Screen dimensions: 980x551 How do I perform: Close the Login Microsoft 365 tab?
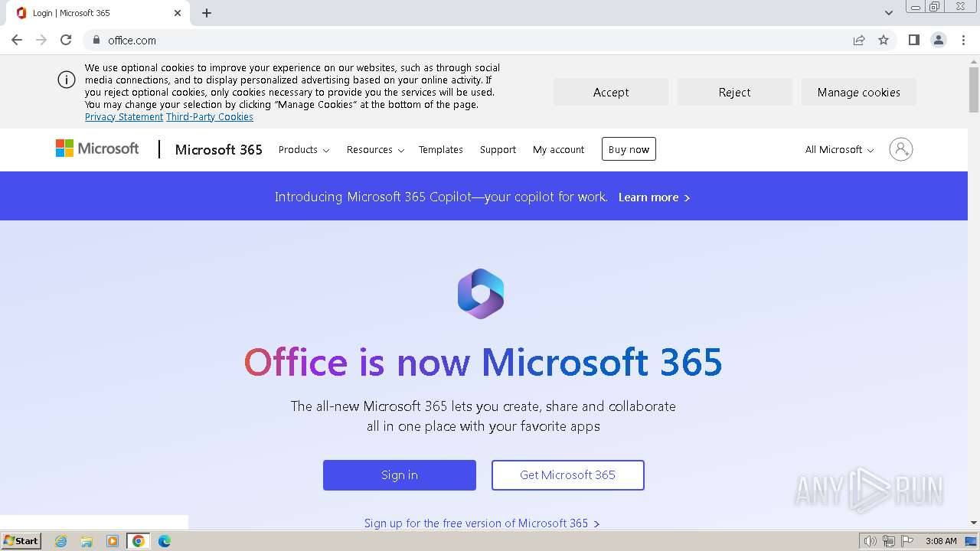point(178,13)
